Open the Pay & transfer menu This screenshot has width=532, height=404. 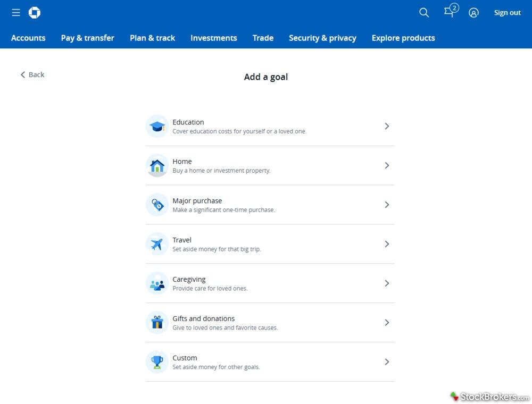pyautogui.click(x=88, y=38)
